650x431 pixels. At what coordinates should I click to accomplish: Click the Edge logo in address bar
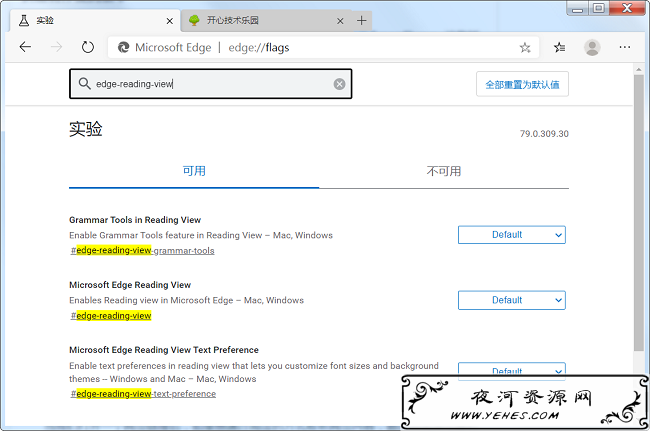123,48
